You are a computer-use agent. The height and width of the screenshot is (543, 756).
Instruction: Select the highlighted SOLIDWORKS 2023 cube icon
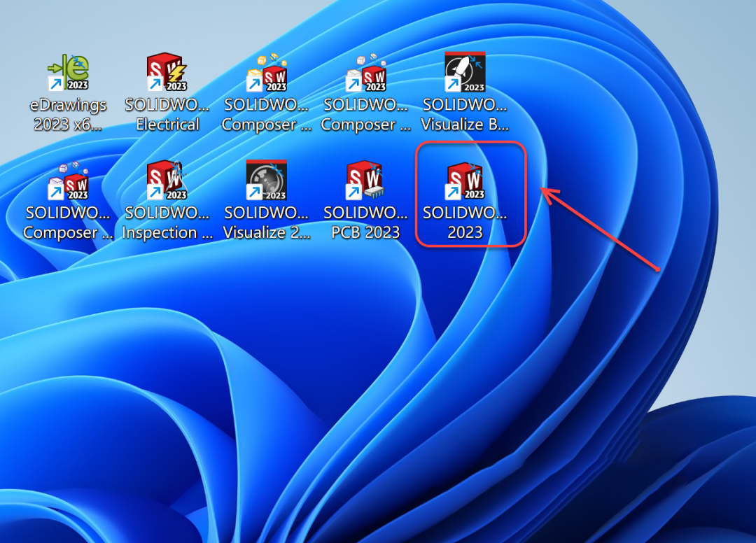coord(465,181)
